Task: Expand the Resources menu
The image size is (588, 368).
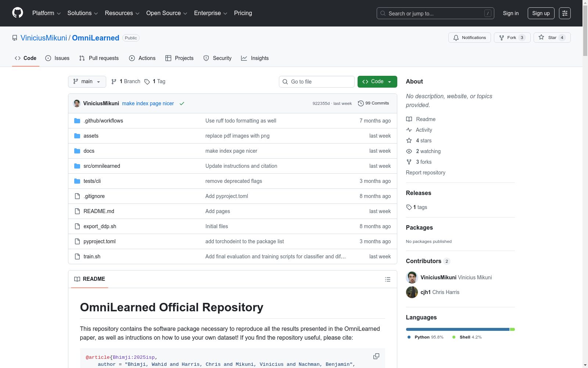Action: coord(122,13)
